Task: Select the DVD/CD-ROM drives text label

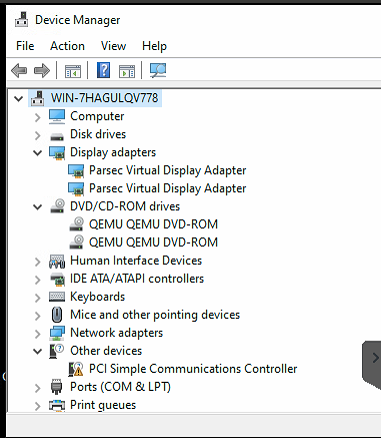Action: click(x=125, y=206)
